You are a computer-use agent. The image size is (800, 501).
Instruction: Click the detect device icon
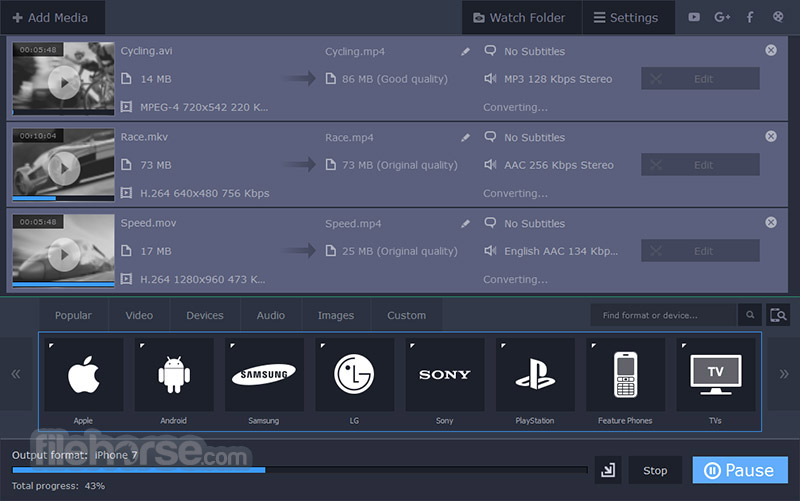pyautogui.click(x=778, y=315)
